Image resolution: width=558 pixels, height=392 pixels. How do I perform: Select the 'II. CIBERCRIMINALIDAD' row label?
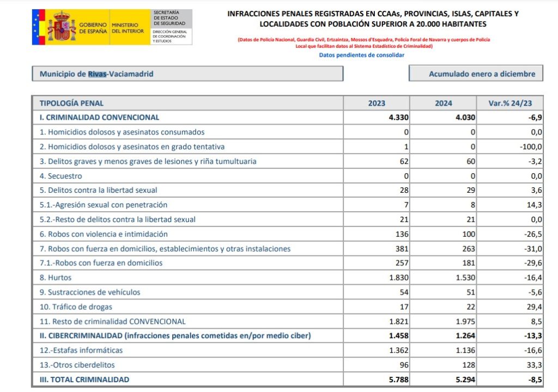click(x=175, y=335)
